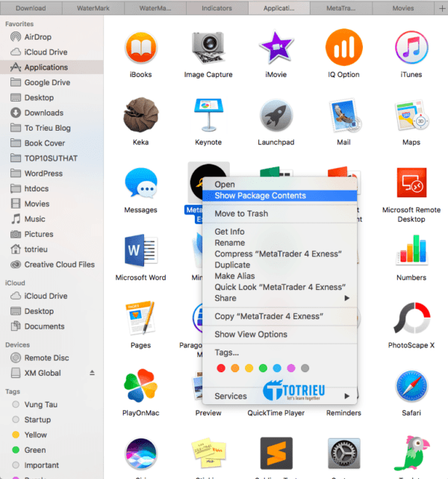Screen dimensions: 448x479
Task: Add a new Finder tab
Action: pyautogui.click(x=441, y=8)
